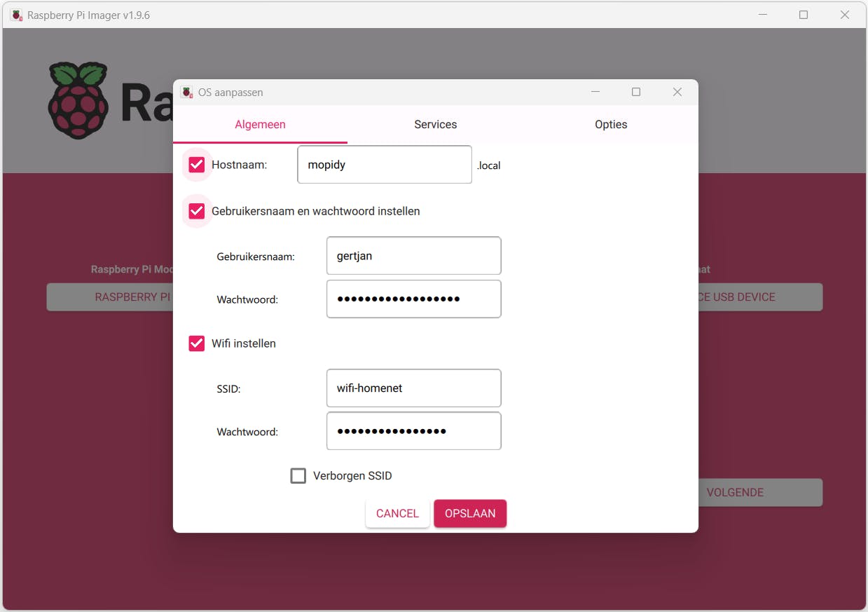Focus the user Wachtwoord field below Gebruikersnaam
Image resolution: width=868 pixels, height=612 pixels.
pyautogui.click(x=414, y=299)
